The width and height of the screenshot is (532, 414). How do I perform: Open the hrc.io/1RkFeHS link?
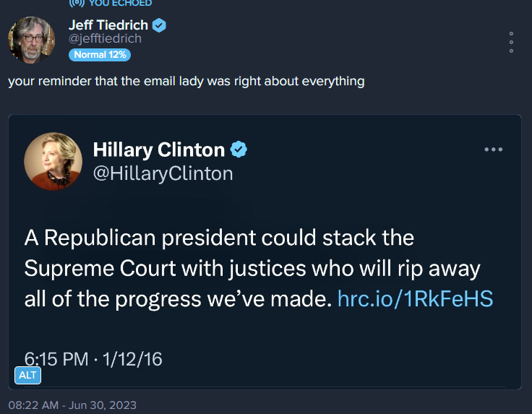click(x=415, y=299)
